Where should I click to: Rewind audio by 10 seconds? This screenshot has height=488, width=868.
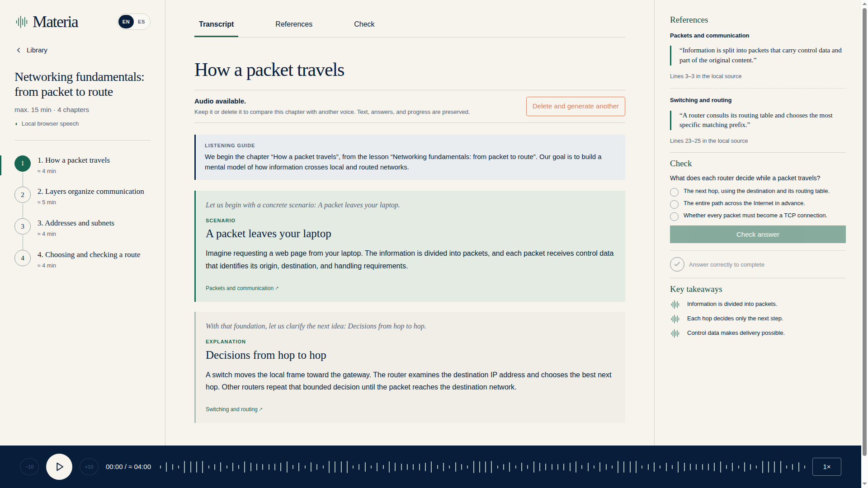(x=29, y=467)
